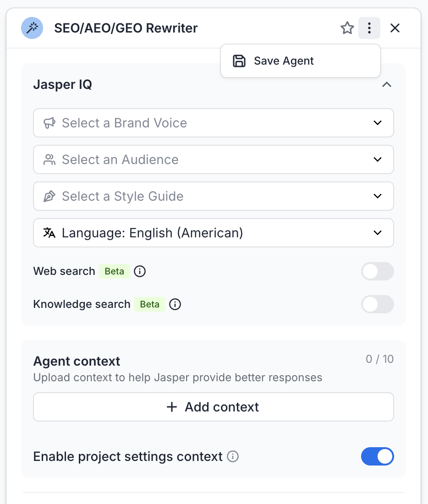
Task: Click the project settings context info icon
Action: point(233,457)
